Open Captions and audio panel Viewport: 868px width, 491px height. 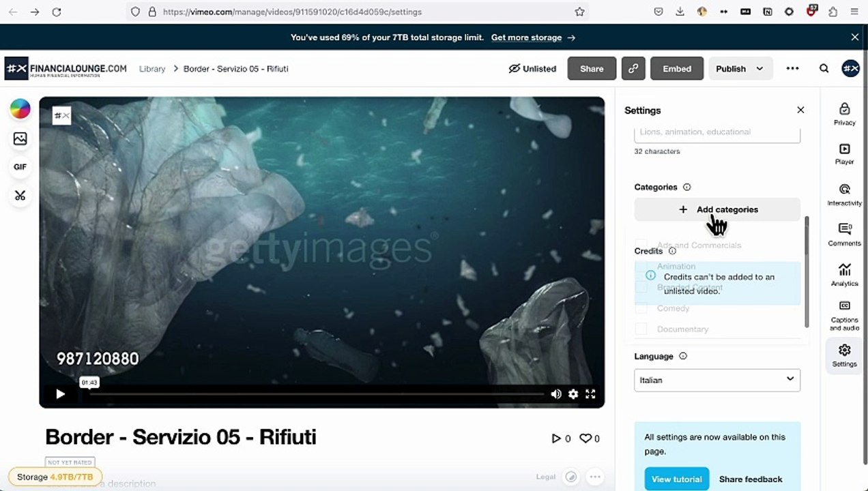[x=844, y=316]
